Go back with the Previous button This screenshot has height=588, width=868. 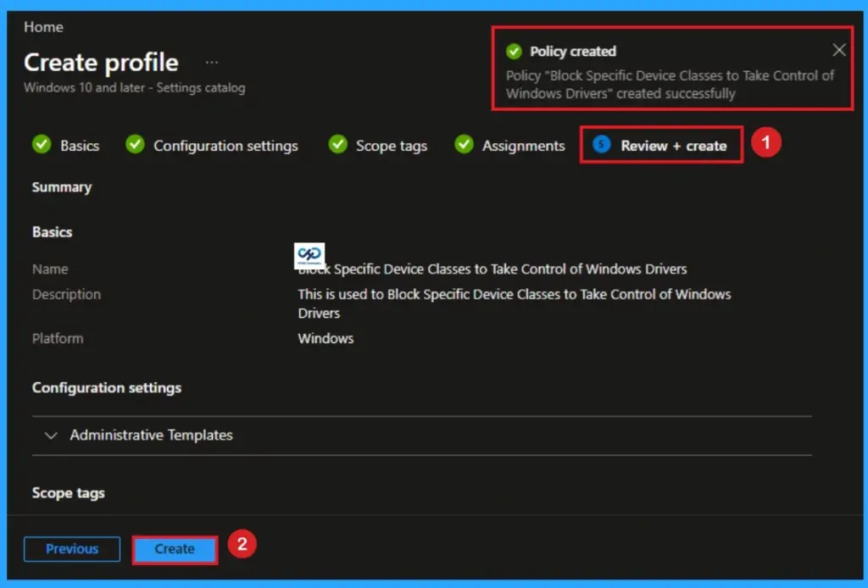(72, 549)
